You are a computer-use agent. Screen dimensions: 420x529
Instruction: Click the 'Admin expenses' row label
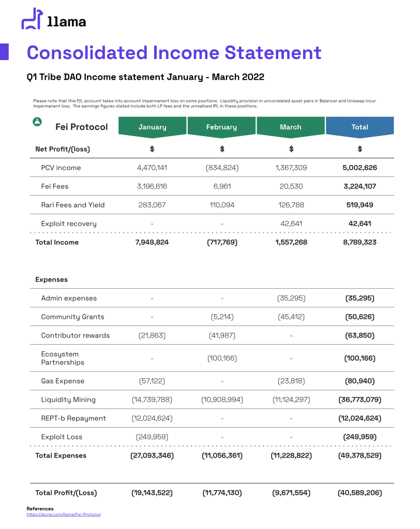(69, 298)
